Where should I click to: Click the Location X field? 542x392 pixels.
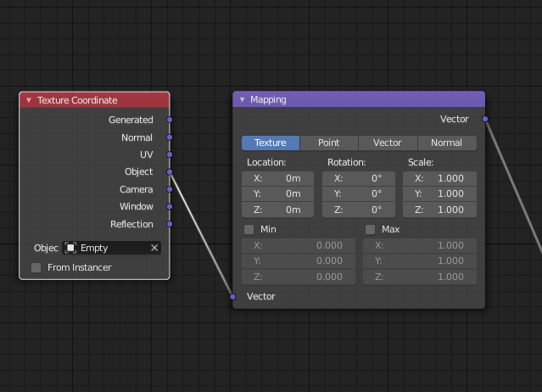tap(277, 178)
